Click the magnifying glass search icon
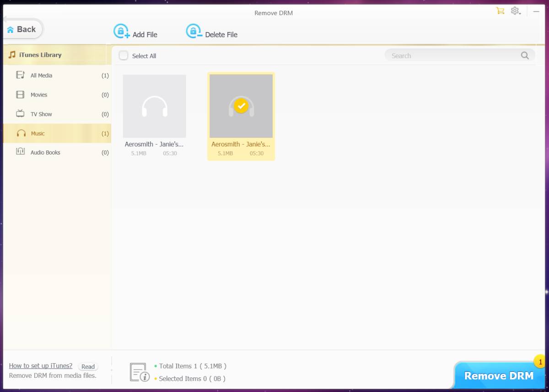Viewport: 549px width, 392px height. [x=525, y=55]
